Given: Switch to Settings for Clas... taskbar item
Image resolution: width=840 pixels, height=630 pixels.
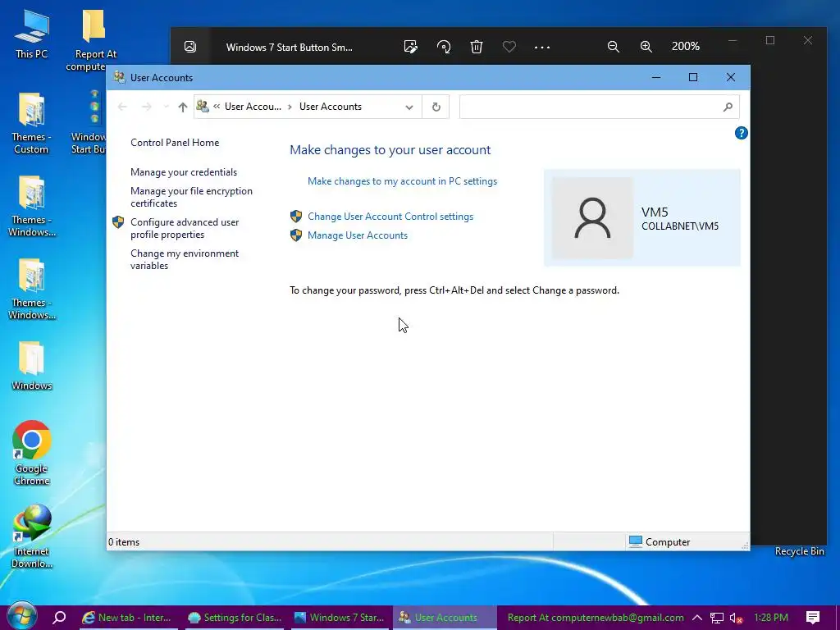Looking at the screenshot, I should (235, 618).
